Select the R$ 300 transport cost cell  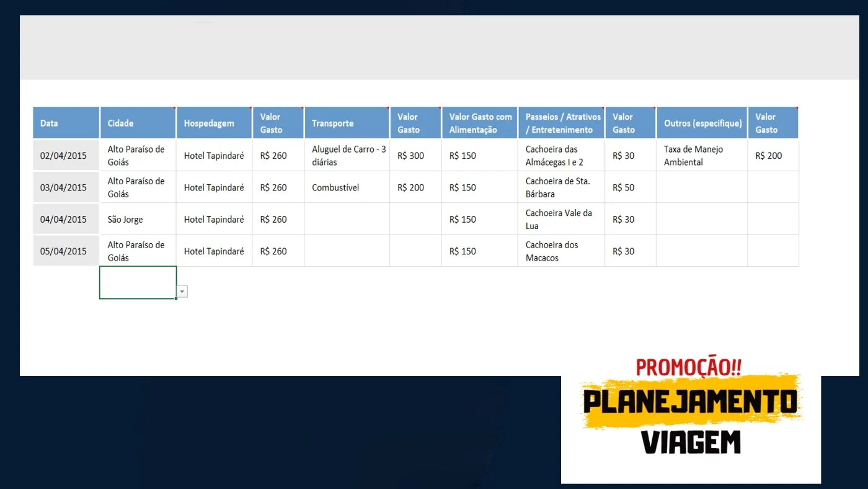(x=416, y=155)
